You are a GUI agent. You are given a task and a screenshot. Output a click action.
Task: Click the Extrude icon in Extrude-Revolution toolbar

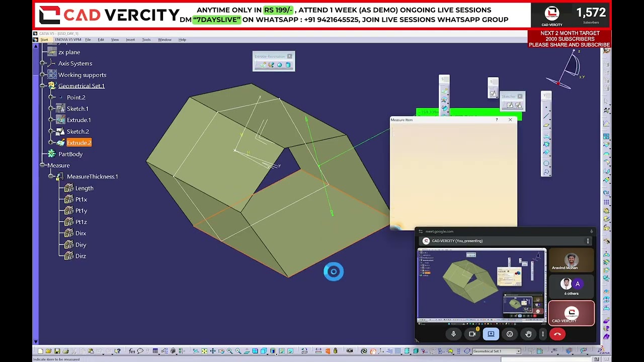coord(263,65)
